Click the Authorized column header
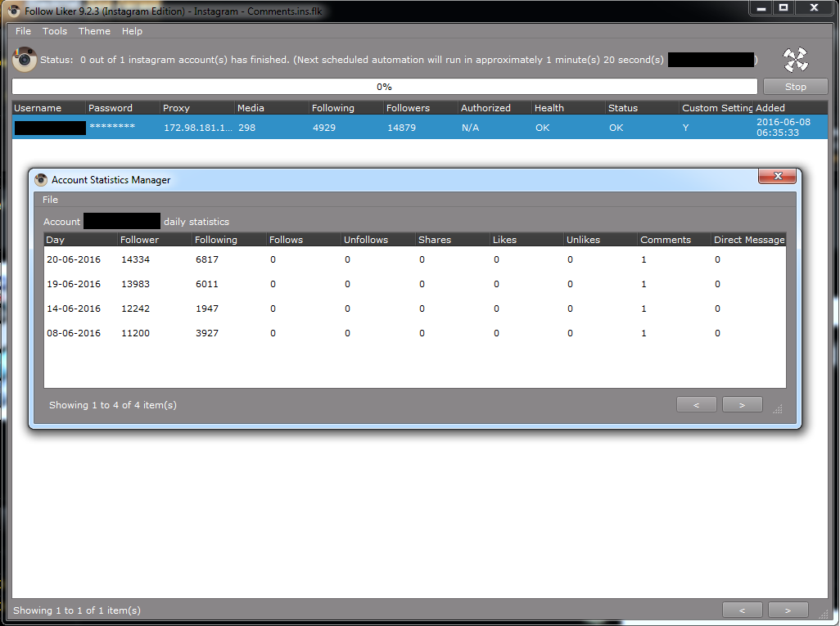Image resolution: width=840 pixels, height=626 pixels. click(495, 108)
